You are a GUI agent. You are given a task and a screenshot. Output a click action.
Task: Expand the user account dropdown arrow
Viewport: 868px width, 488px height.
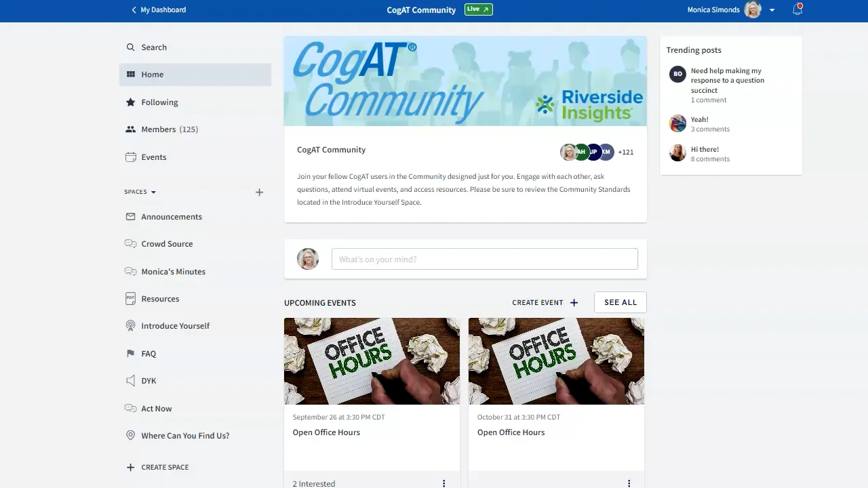pyautogui.click(x=772, y=10)
